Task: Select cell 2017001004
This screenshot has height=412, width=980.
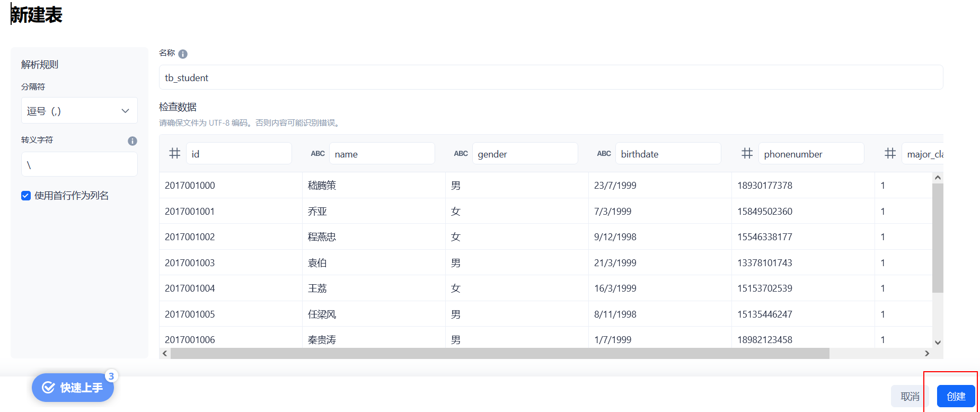Action: [231, 288]
